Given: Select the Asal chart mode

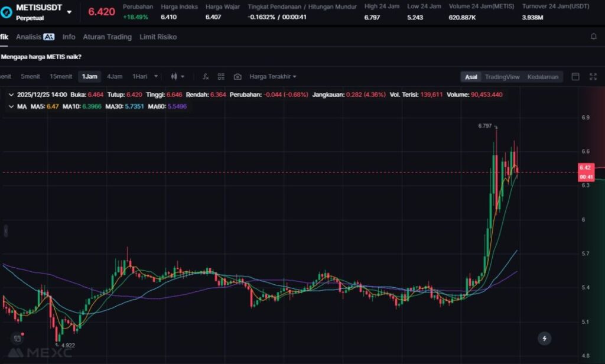Looking at the screenshot, I should click(471, 77).
